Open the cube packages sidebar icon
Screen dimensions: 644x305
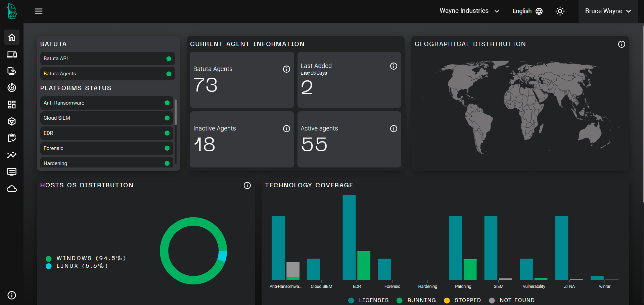(x=12, y=121)
